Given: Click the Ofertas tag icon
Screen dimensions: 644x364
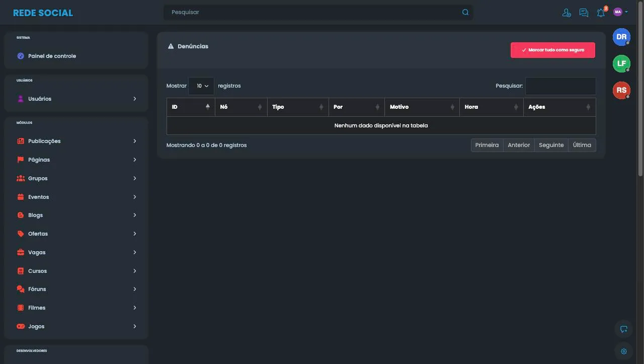Looking at the screenshot, I should [21, 234].
